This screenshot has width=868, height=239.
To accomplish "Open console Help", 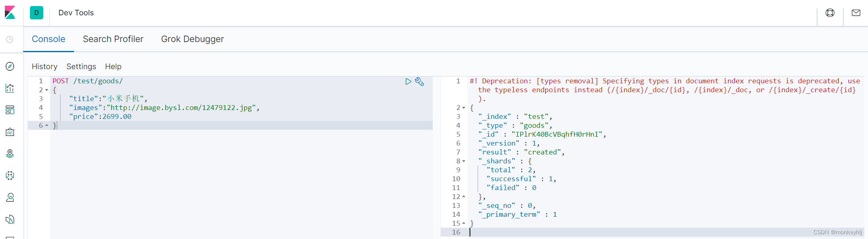I will click(x=113, y=66).
